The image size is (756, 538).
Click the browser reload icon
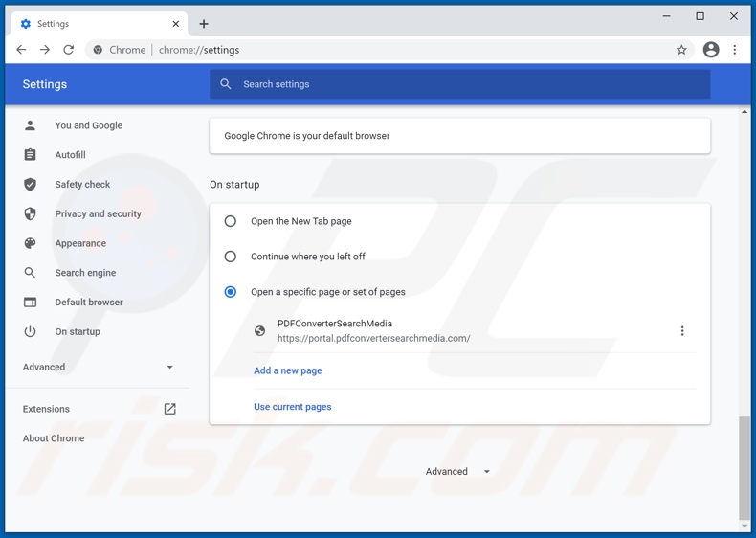tap(69, 50)
